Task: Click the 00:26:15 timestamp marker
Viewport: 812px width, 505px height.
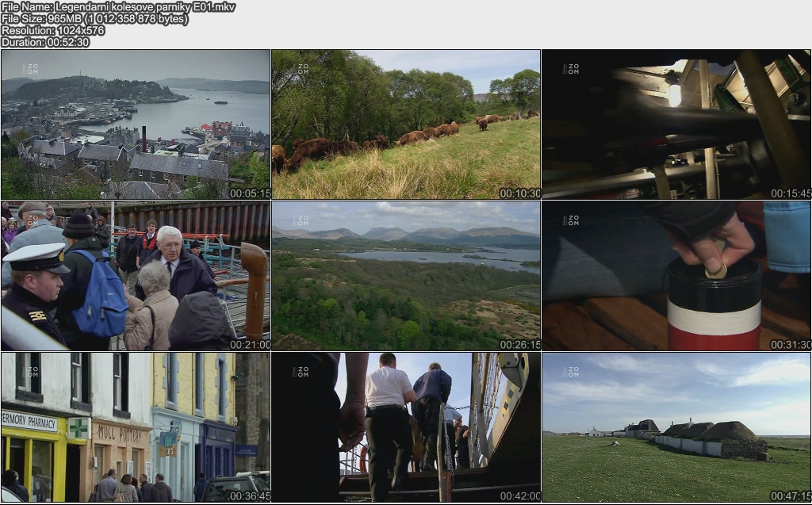Action: point(519,345)
